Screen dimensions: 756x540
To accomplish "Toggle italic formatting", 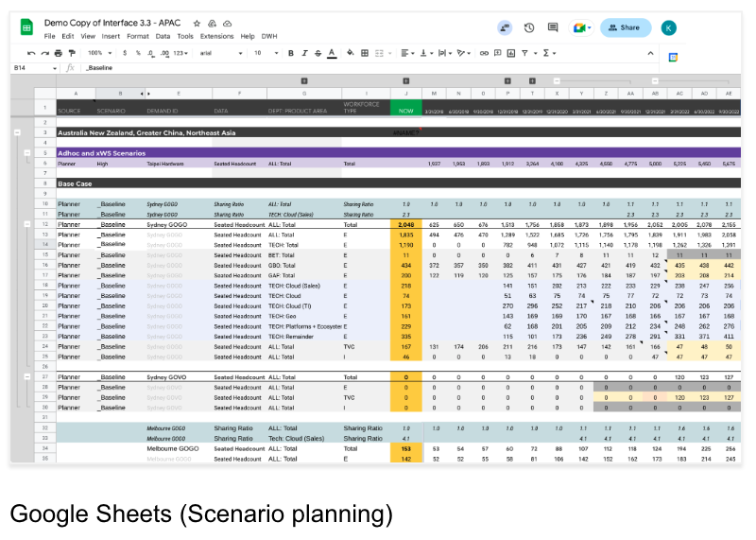I will (304, 53).
